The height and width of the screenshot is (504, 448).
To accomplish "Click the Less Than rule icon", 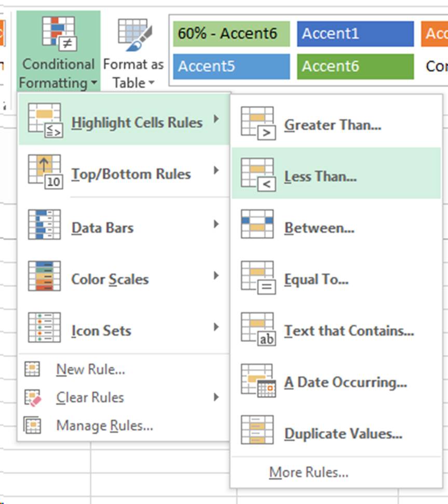I will (x=259, y=175).
